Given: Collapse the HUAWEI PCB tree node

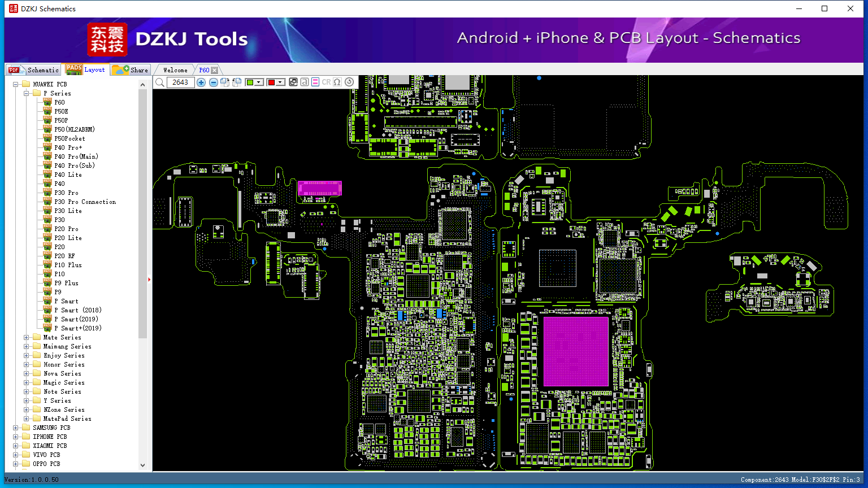Looking at the screenshot, I should click(x=16, y=84).
